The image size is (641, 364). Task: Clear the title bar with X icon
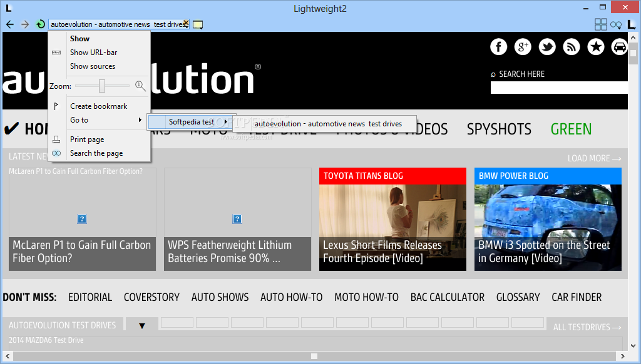pyautogui.click(x=186, y=23)
